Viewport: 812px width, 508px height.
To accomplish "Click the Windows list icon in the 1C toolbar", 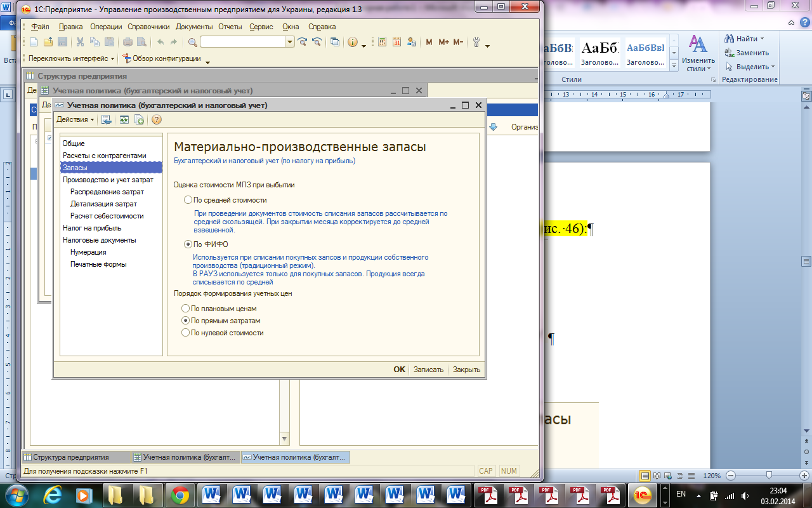I will tap(335, 42).
